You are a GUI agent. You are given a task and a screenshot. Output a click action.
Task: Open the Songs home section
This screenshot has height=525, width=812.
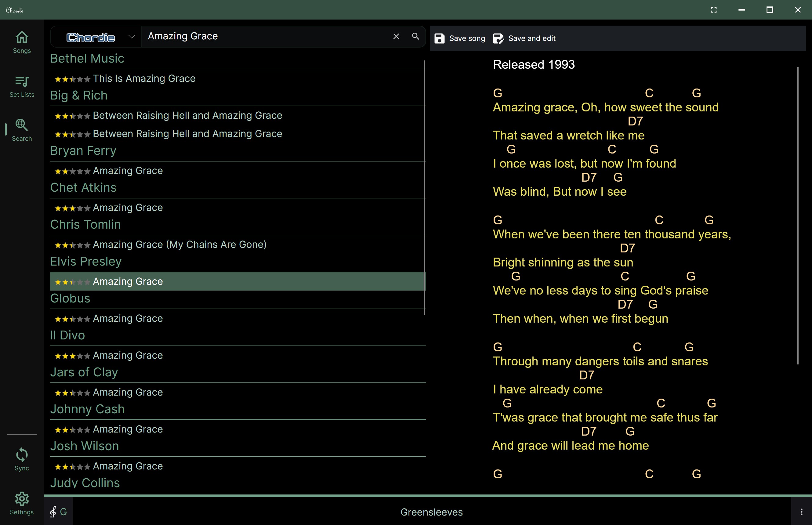pyautogui.click(x=22, y=42)
